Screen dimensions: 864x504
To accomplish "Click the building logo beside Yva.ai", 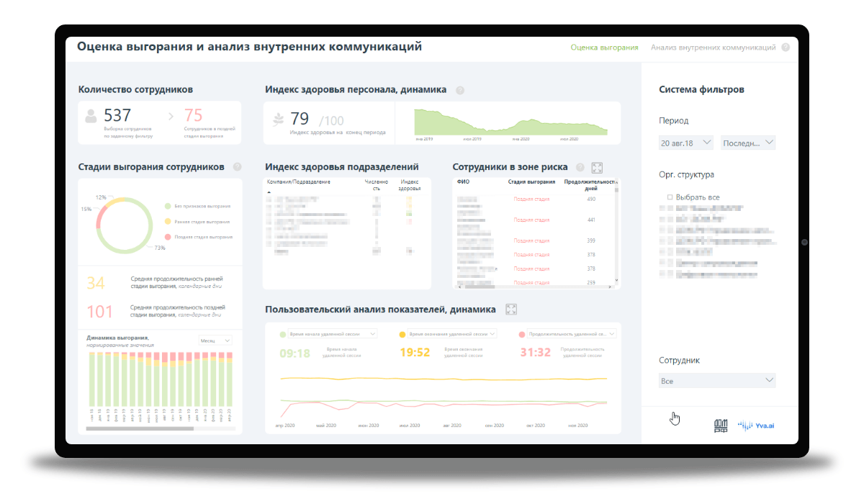I will click(721, 426).
